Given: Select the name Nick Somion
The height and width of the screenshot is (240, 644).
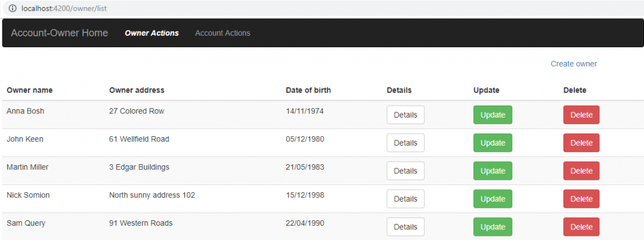Looking at the screenshot, I should pyautogui.click(x=28, y=195).
